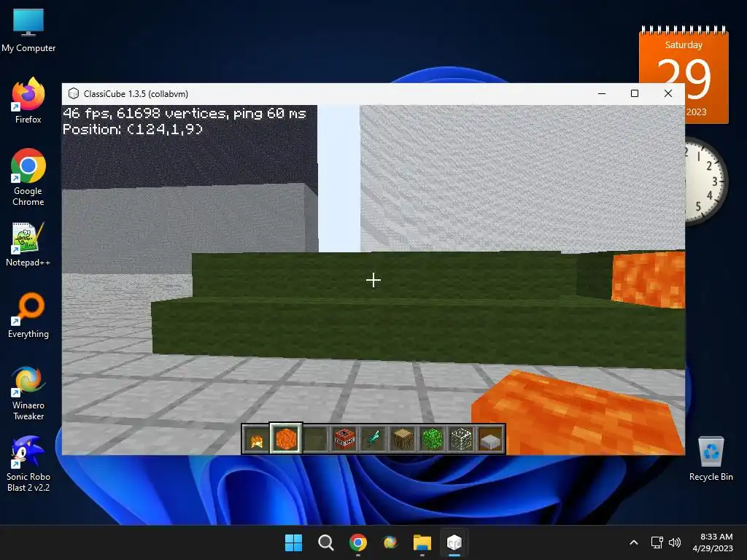Click the '46 fps, 61698 vertices' status text
Screen dimensions: 747x560
184,113
